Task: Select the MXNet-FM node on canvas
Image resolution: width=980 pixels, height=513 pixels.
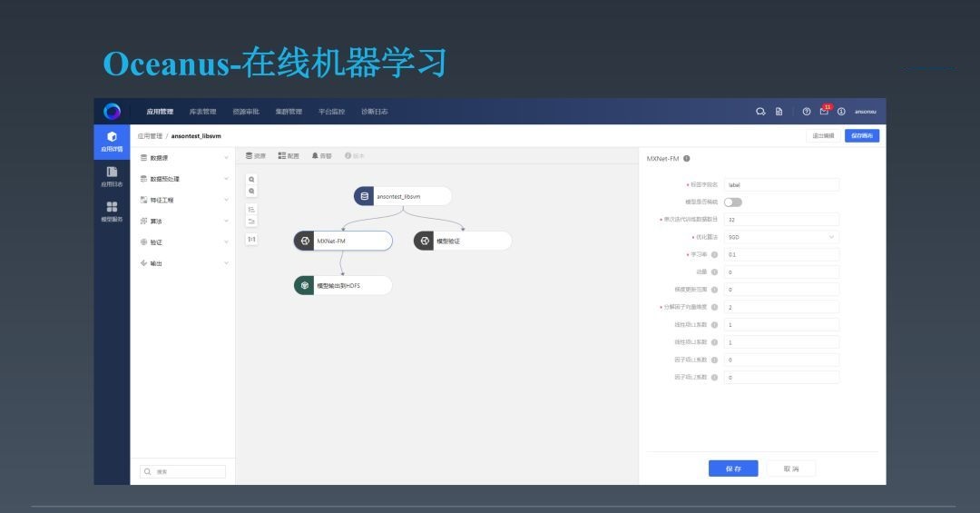Action: (343, 241)
